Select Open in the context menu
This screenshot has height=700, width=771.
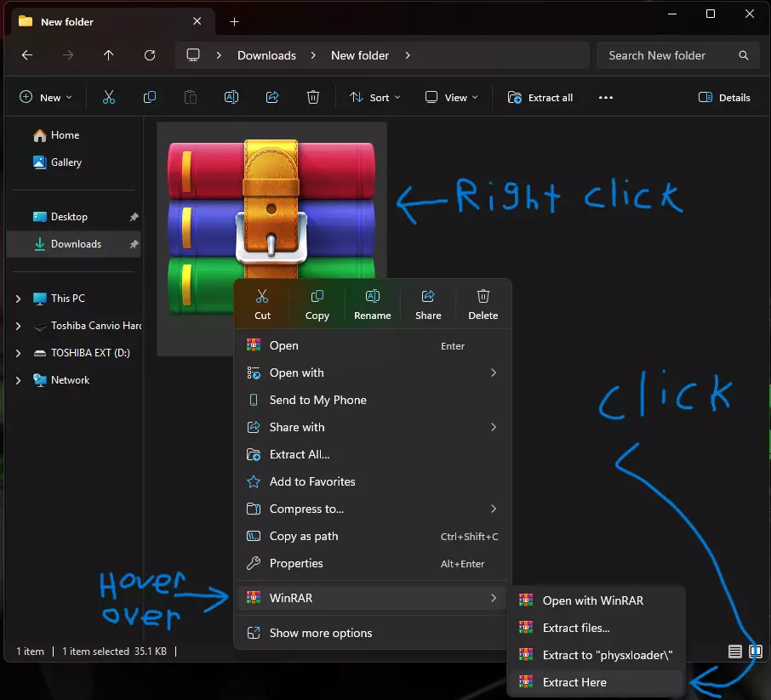[x=373, y=345]
